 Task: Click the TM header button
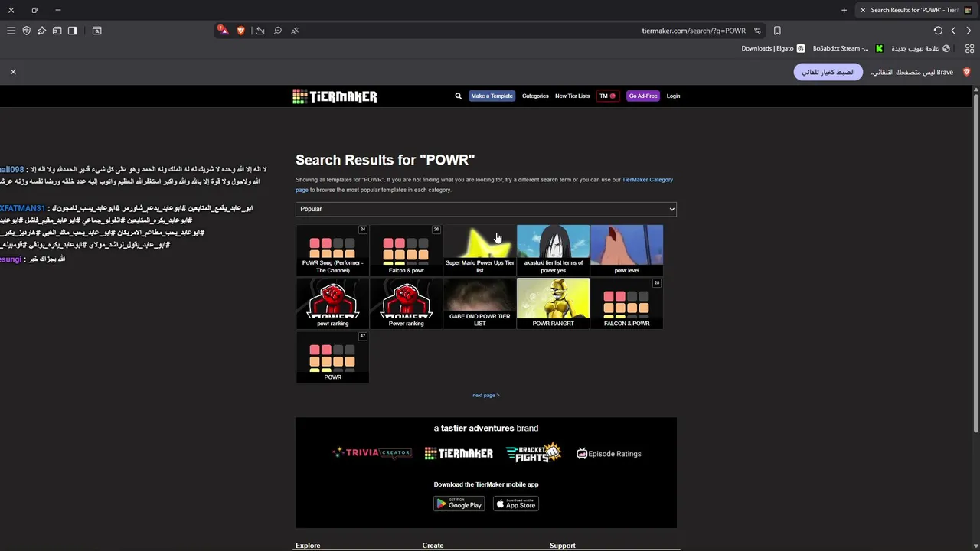click(607, 96)
